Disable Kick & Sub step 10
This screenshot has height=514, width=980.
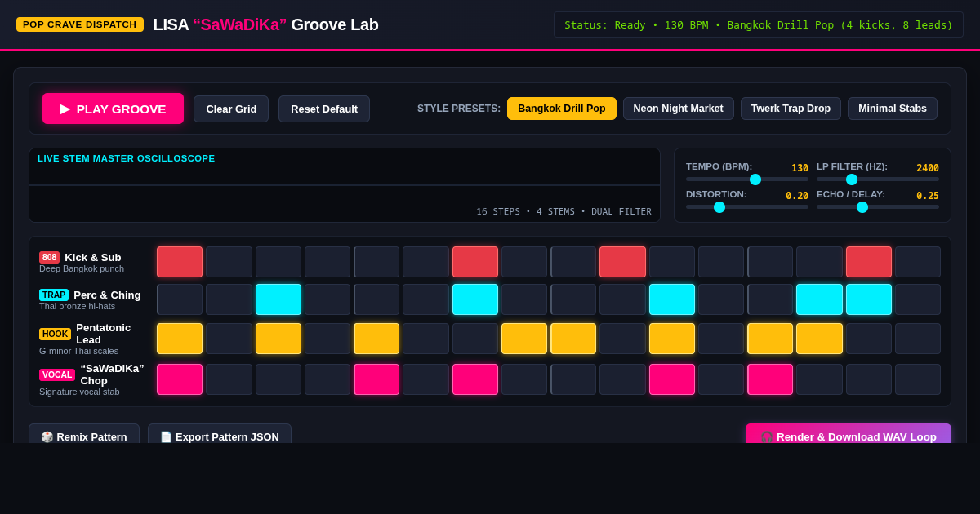622,262
